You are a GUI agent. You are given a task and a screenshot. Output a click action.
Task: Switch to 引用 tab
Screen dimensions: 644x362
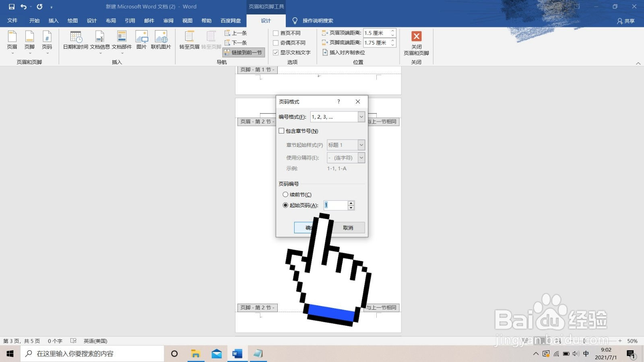tap(130, 21)
